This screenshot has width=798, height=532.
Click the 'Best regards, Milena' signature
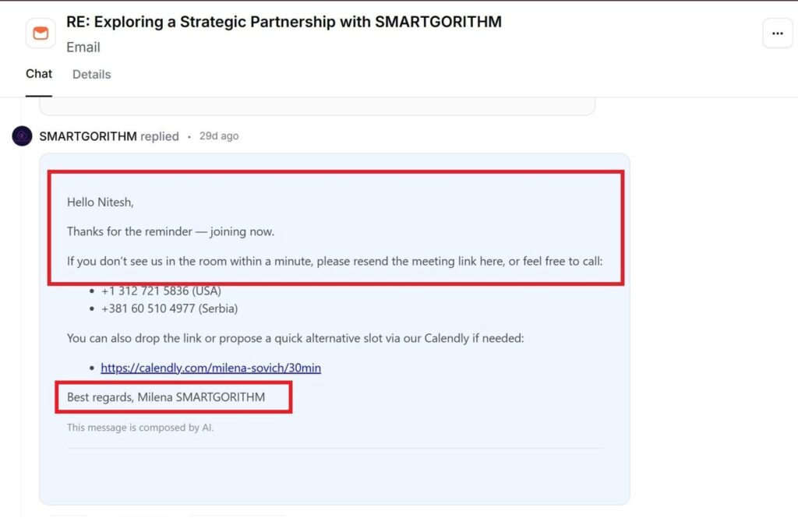tap(166, 397)
